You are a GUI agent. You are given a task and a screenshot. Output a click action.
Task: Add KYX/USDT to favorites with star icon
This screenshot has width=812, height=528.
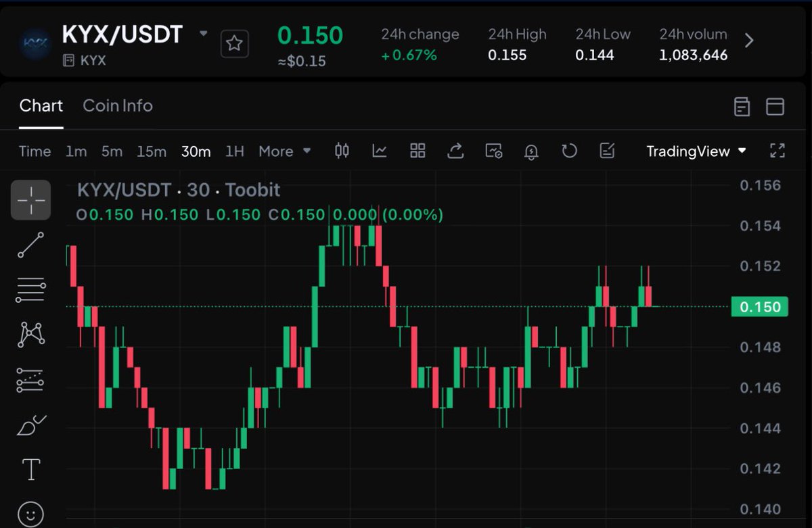coord(234,44)
